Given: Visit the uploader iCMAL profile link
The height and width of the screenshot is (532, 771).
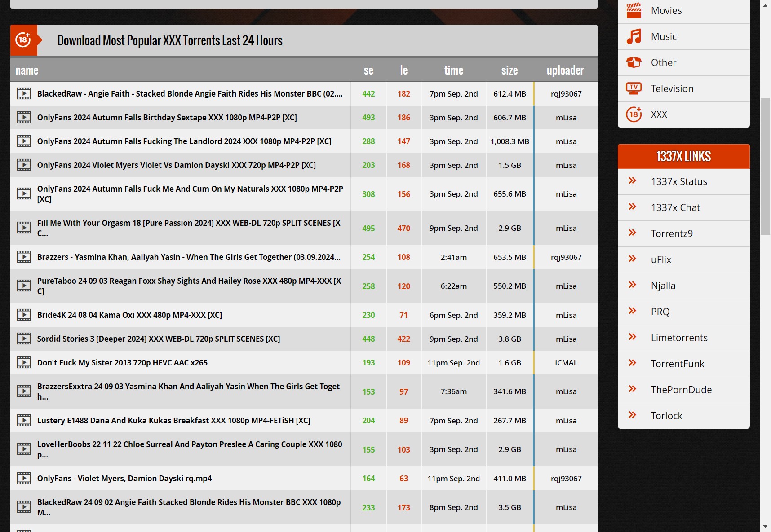Looking at the screenshot, I should tap(566, 363).
